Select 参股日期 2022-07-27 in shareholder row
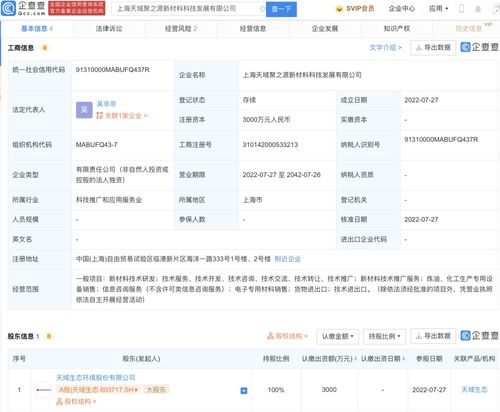The image size is (500, 412). tap(429, 390)
